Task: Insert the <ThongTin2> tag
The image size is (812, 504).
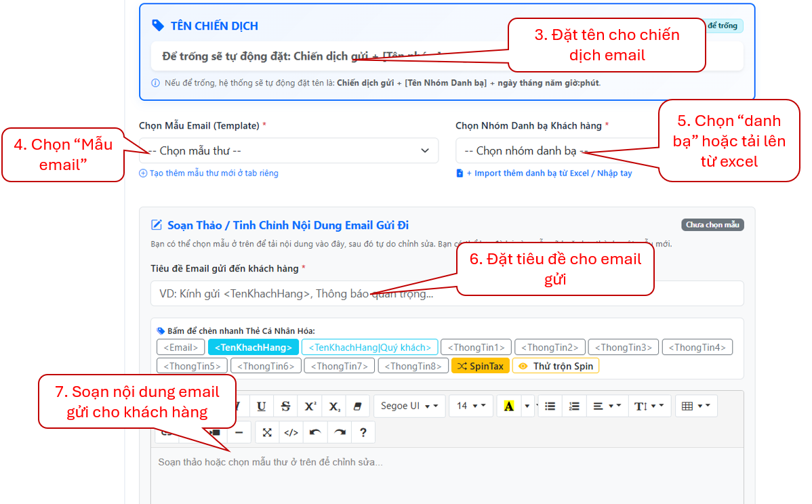Action: click(550, 348)
